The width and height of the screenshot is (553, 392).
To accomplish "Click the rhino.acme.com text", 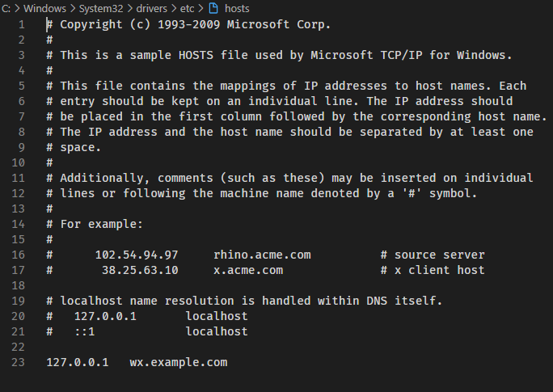I will click(262, 255).
